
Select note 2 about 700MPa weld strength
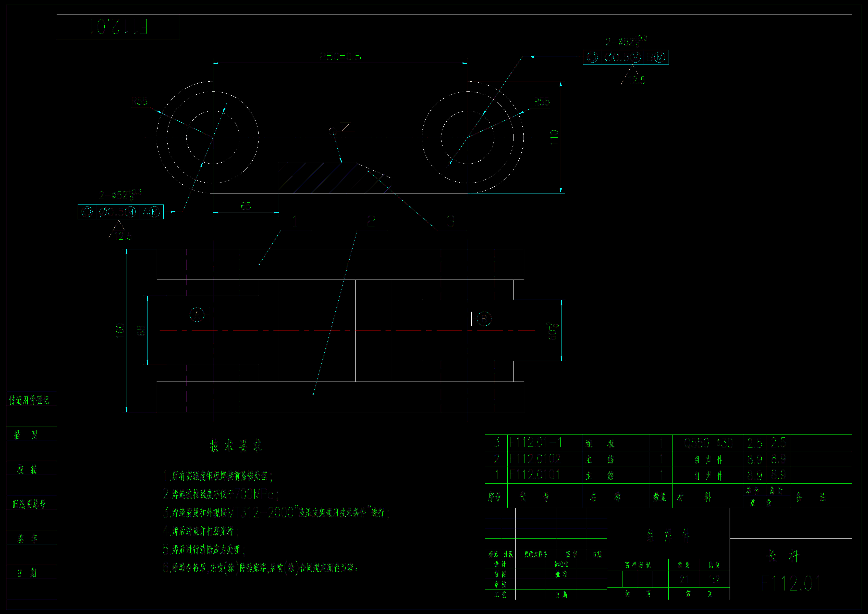tap(221, 494)
